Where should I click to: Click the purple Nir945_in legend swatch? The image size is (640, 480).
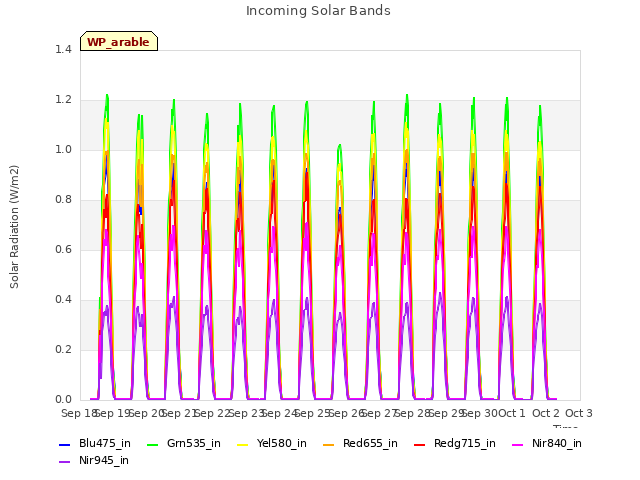(x=65, y=462)
